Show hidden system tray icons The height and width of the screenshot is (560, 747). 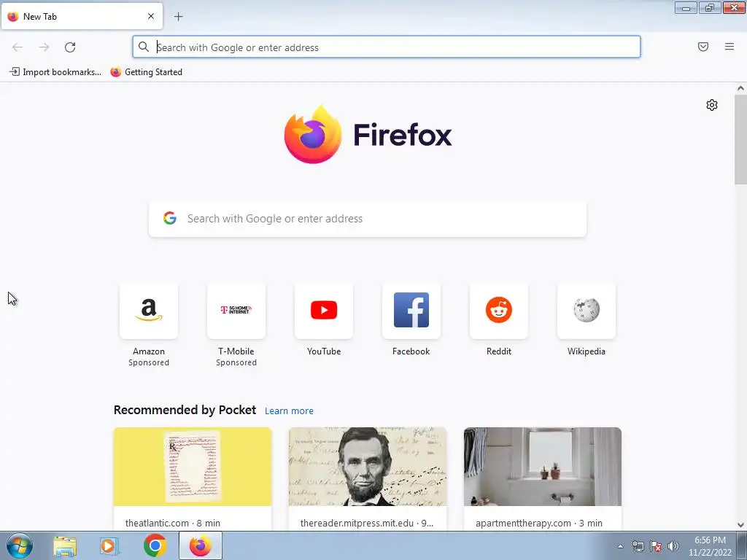[x=620, y=546]
